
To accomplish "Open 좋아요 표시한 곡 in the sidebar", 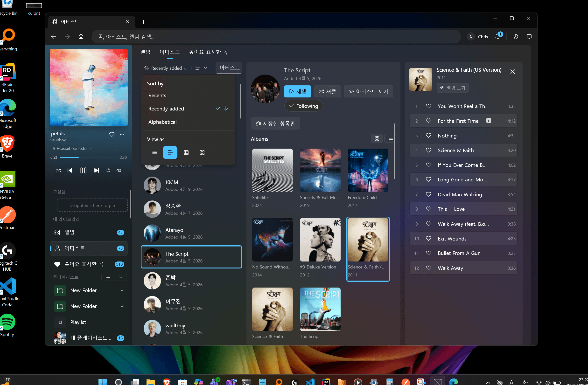I will click(89, 264).
